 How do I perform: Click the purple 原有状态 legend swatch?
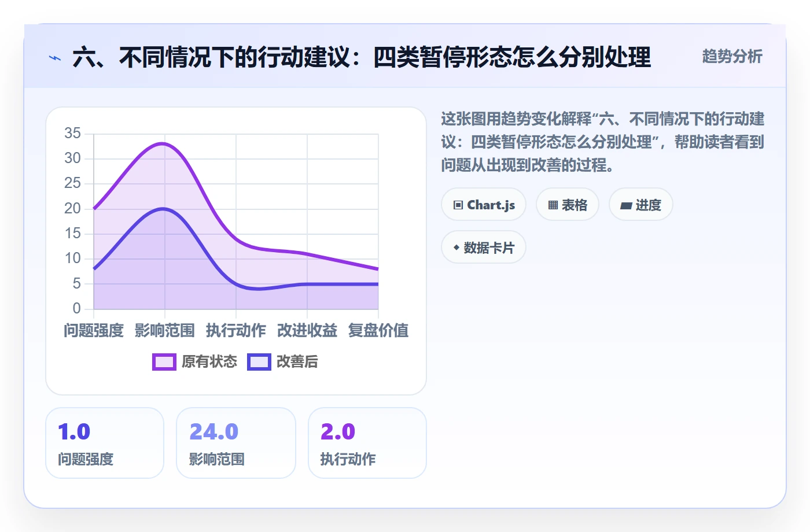(x=164, y=362)
